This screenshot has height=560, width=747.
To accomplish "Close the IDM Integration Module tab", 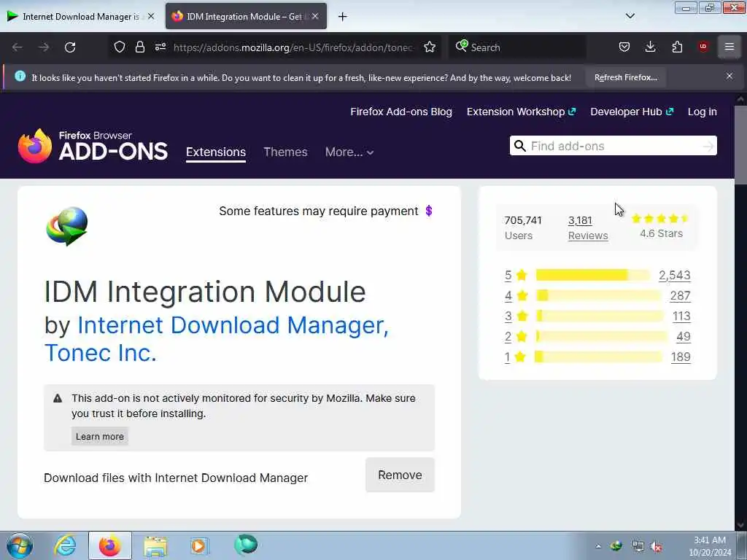I will [x=315, y=16].
